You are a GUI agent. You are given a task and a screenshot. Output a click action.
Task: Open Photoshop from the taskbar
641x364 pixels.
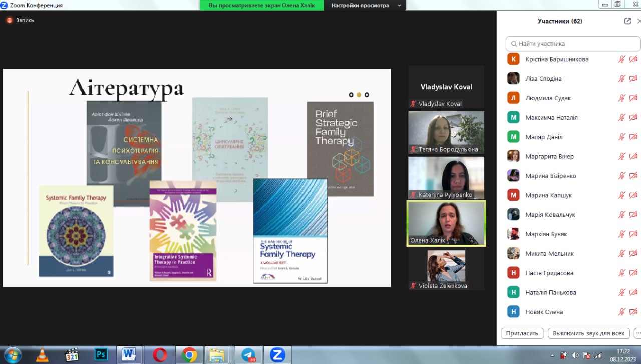(x=101, y=355)
